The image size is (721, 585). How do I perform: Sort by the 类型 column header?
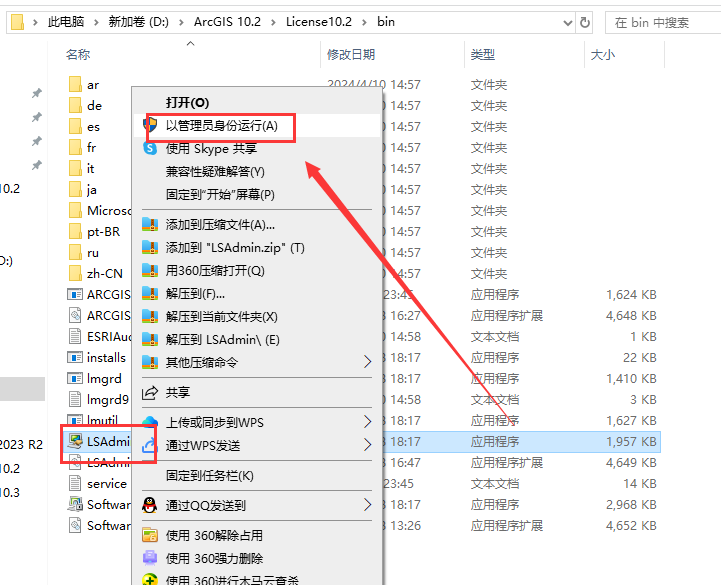[x=483, y=54]
